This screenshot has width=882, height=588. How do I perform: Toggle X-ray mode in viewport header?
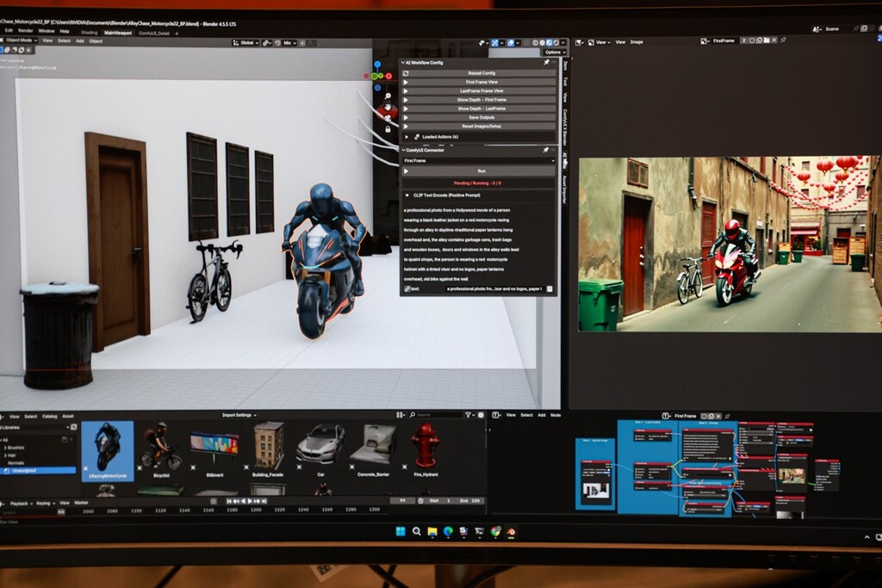(526, 43)
